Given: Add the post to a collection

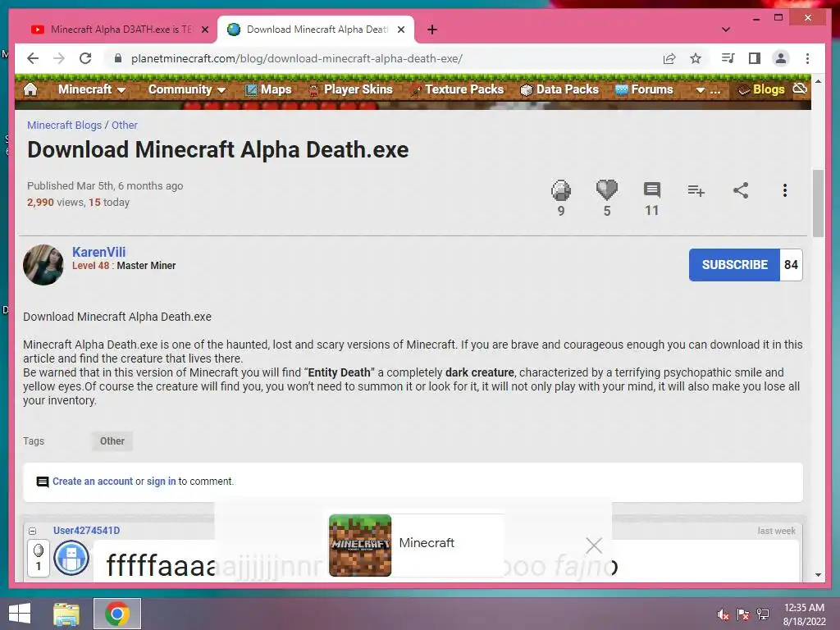Looking at the screenshot, I should (696, 190).
